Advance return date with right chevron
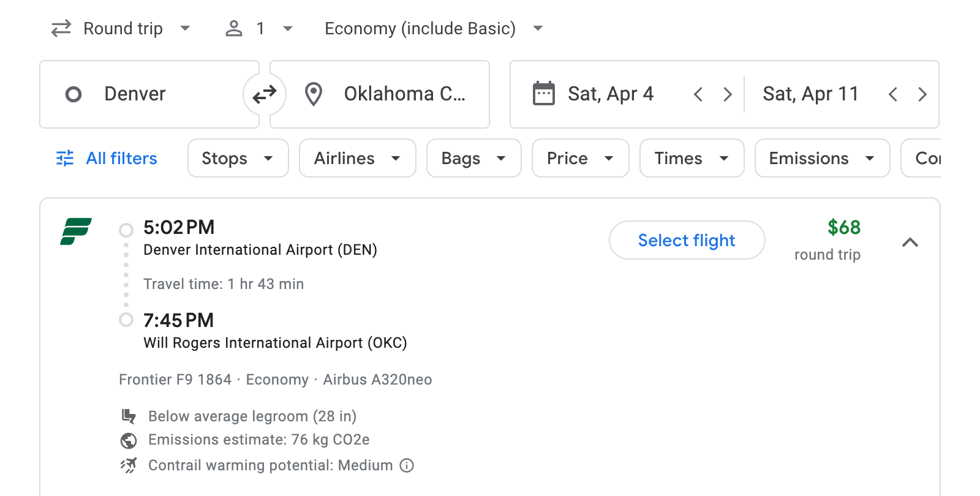The height and width of the screenshot is (496, 980). [922, 94]
